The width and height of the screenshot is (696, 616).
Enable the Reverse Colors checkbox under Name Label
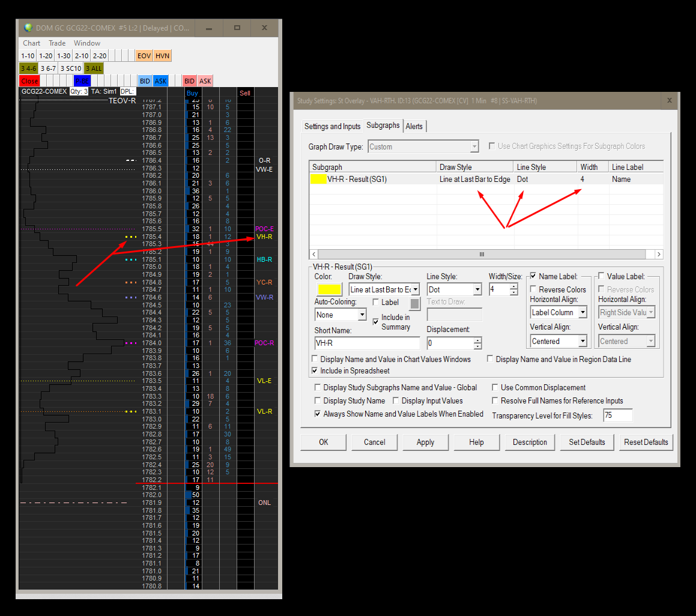[x=534, y=289]
